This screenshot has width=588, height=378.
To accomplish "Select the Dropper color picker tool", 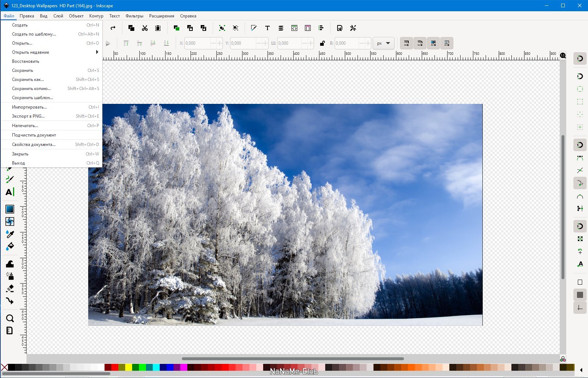I will pyautogui.click(x=10, y=234).
